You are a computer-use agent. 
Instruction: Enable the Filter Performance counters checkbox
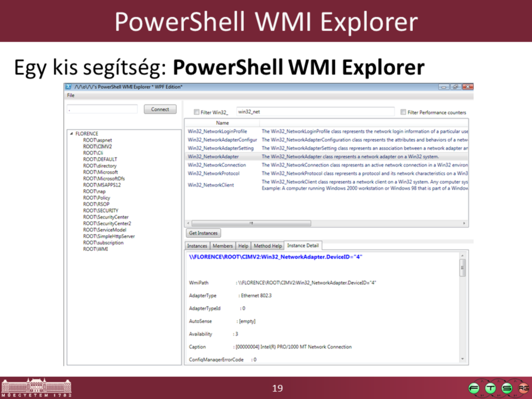(x=403, y=112)
